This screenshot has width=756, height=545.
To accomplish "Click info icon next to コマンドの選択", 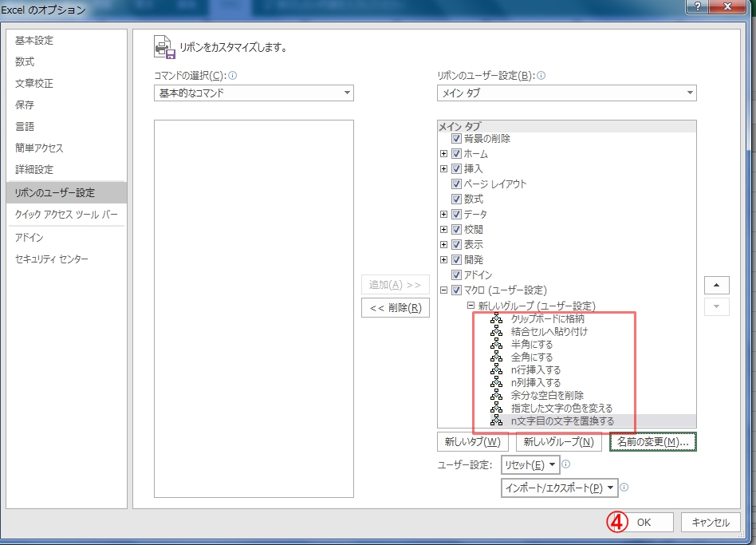I will point(232,75).
